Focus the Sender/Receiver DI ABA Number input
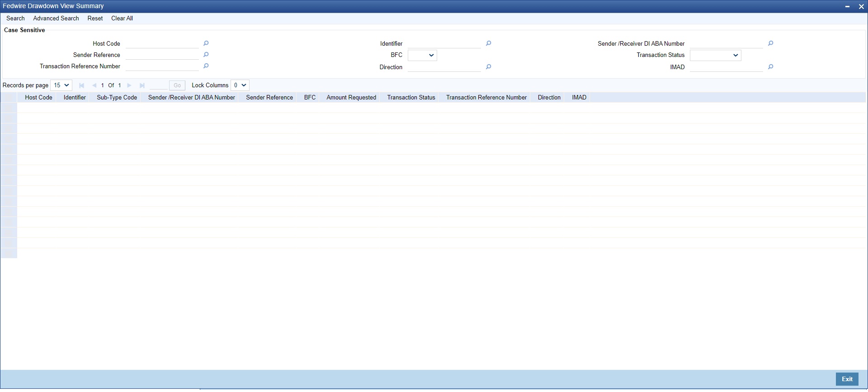 tap(726, 43)
